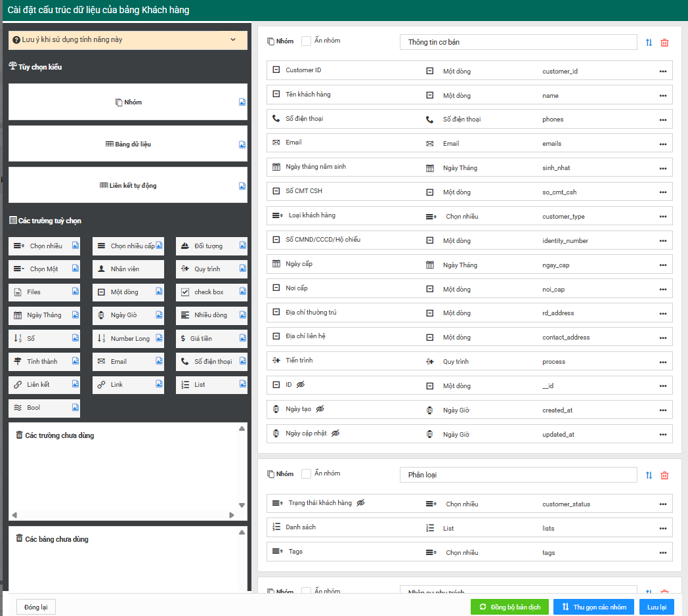Click the sort arrows icon for Phân loại
Viewport: 688px width, 616px height.
(x=649, y=475)
